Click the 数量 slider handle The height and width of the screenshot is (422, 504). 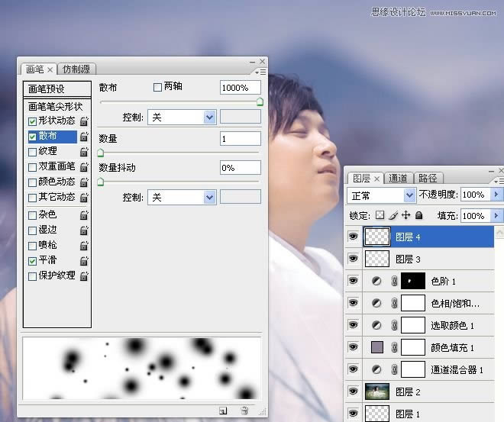[101, 153]
